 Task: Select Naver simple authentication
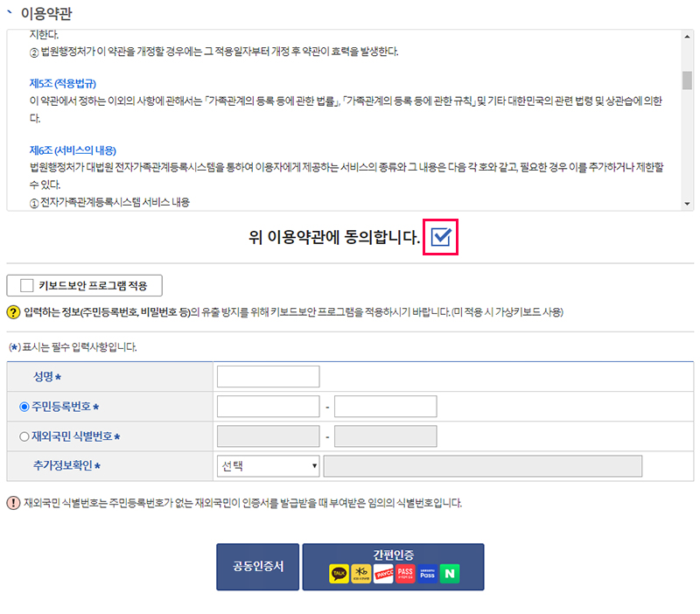point(450,574)
